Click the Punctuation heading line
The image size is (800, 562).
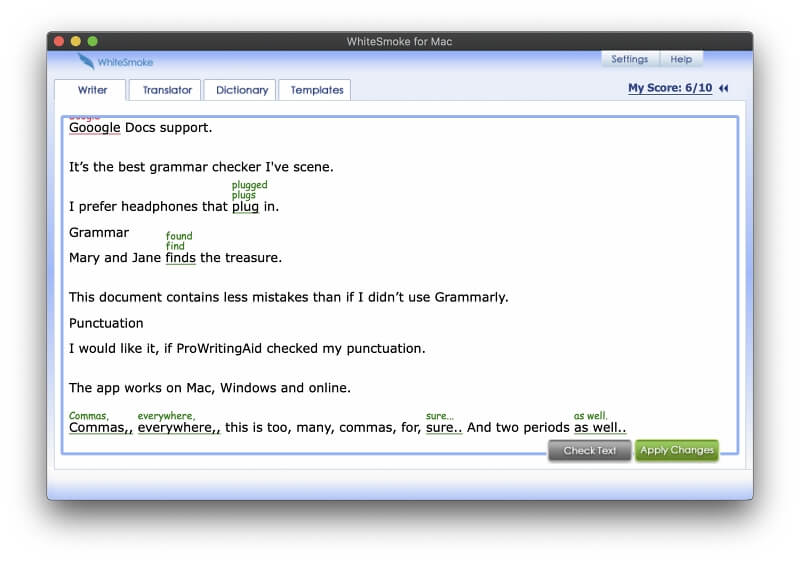[x=106, y=323]
